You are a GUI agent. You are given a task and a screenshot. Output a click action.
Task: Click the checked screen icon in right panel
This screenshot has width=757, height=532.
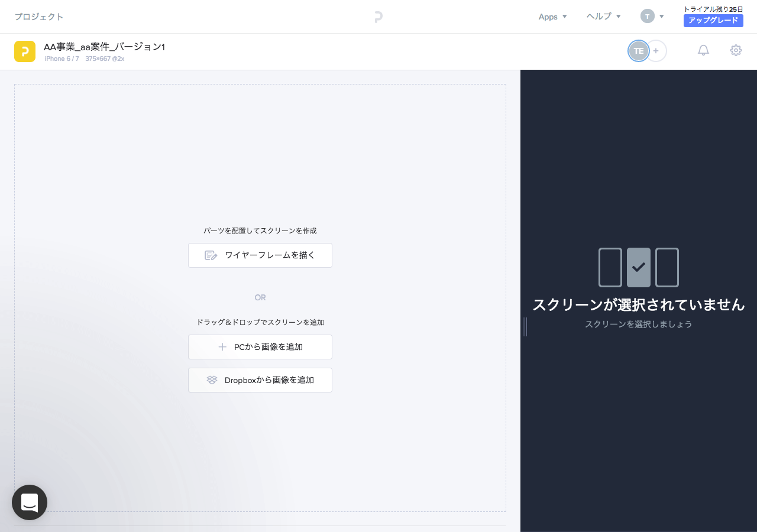point(638,267)
